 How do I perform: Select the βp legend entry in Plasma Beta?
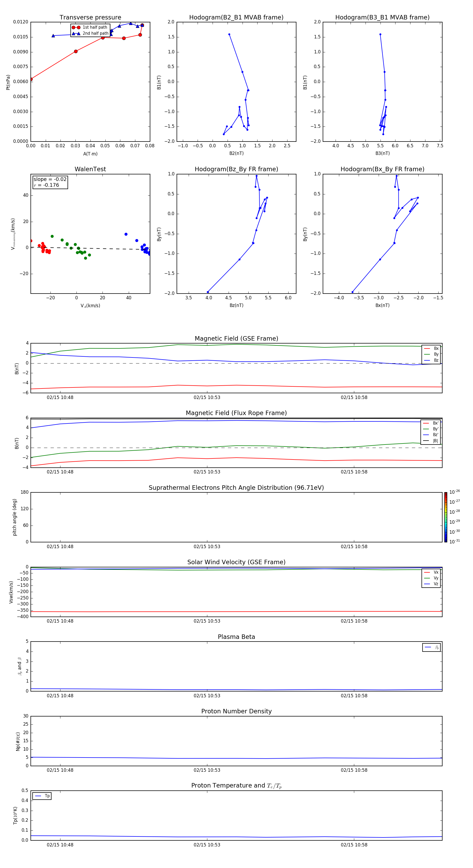coord(432,647)
